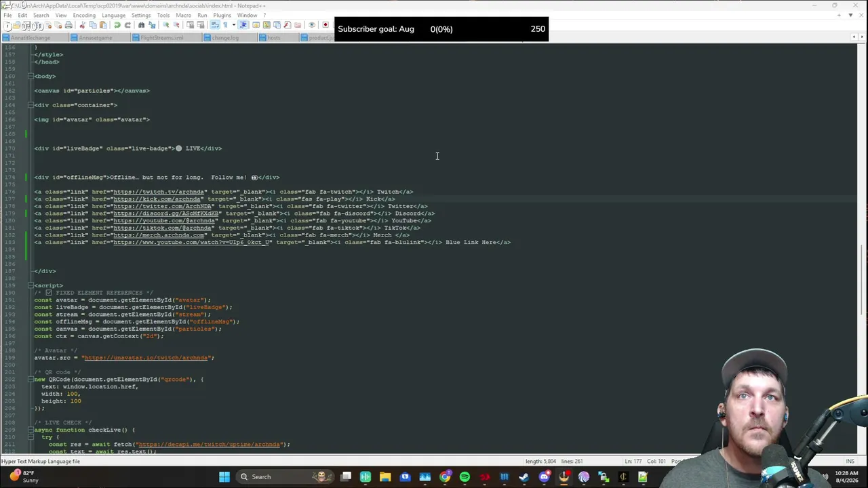Viewport: 868px width, 488px height.
Task: Toggle synchronized vertical scrolling
Action: (190, 25)
